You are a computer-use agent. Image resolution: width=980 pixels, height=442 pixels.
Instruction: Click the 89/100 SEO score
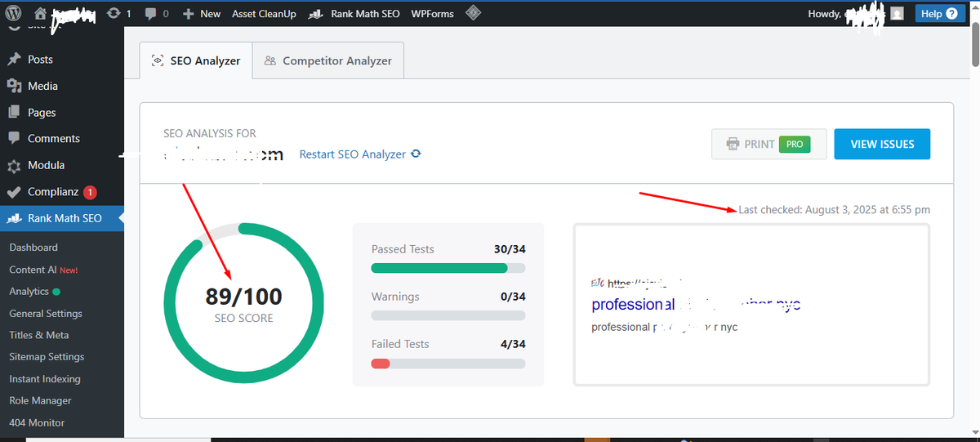pos(243,296)
